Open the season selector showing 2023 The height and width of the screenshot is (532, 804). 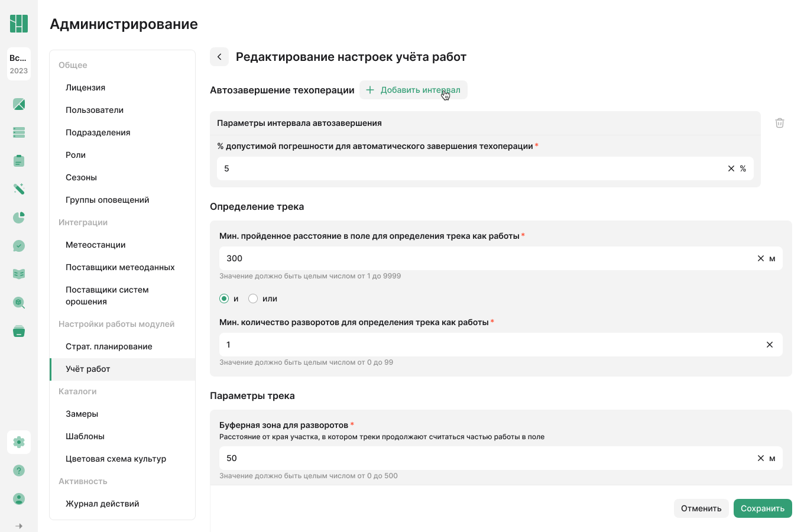coord(19,64)
